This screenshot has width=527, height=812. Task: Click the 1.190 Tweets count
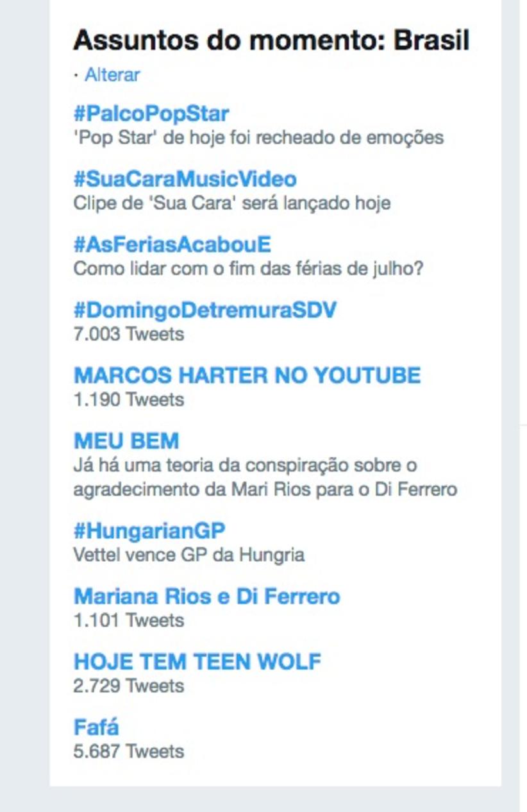click(128, 400)
